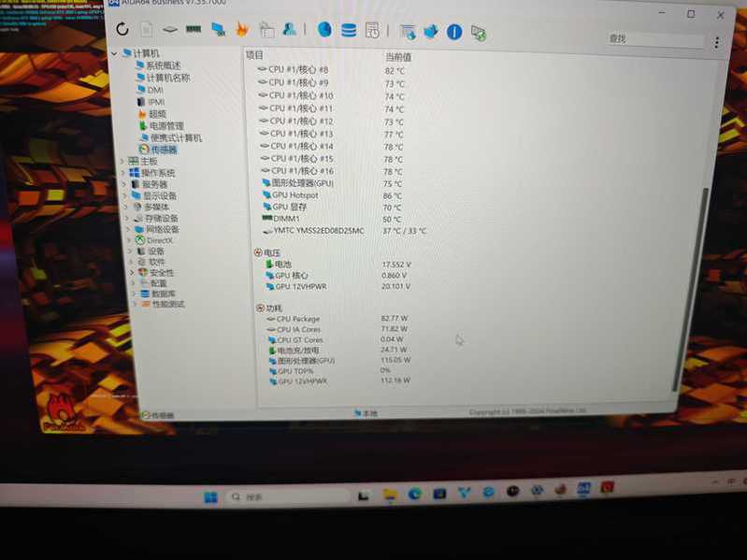This screenshot has width=747, height=560.
Task: Click the clipboard report toolbar icon
Action: point(266,30)
